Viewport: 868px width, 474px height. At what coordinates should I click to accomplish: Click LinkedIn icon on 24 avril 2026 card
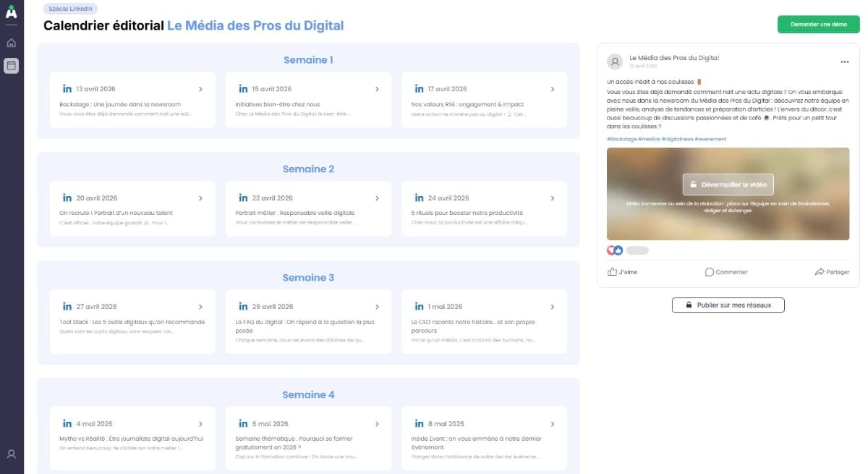pos(419,198)
